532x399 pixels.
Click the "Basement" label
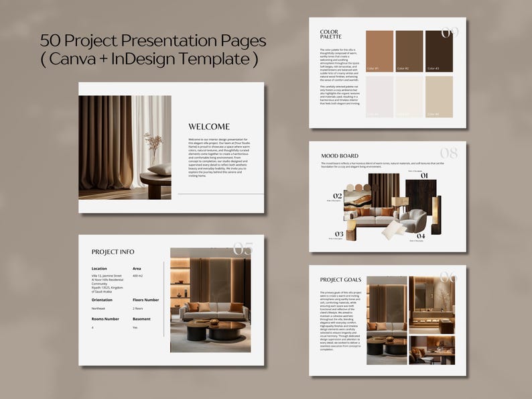[141, 319]
